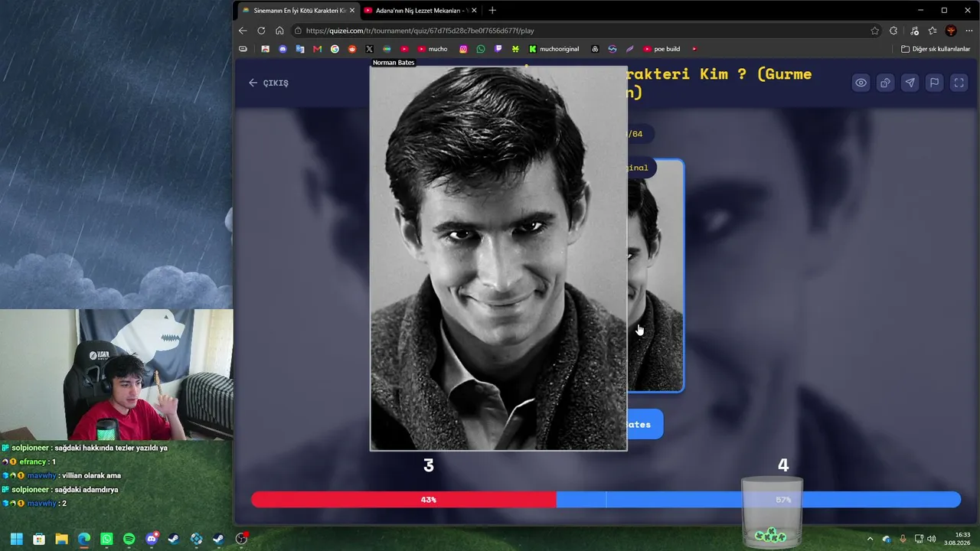Screen dimensions: 980x551
Task: Open a new browser tab
Action: click(492, 10)
